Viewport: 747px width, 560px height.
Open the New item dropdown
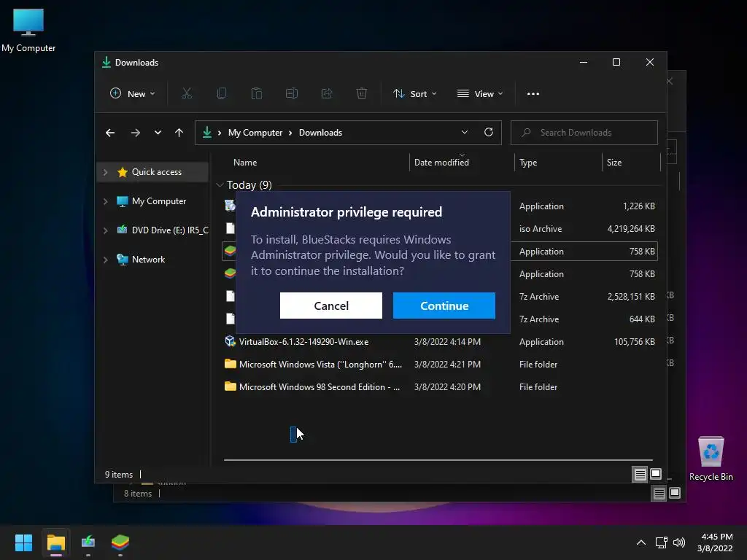pyautogui.click(x=133, y=94)
